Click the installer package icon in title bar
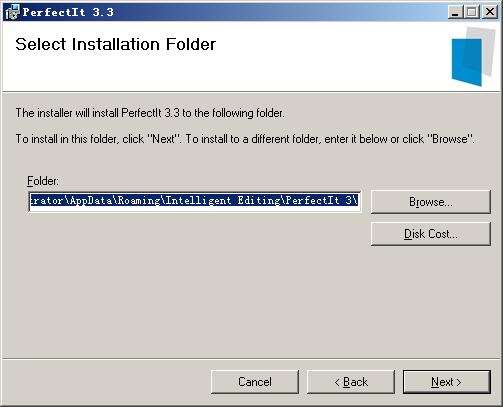 (12, 12)
